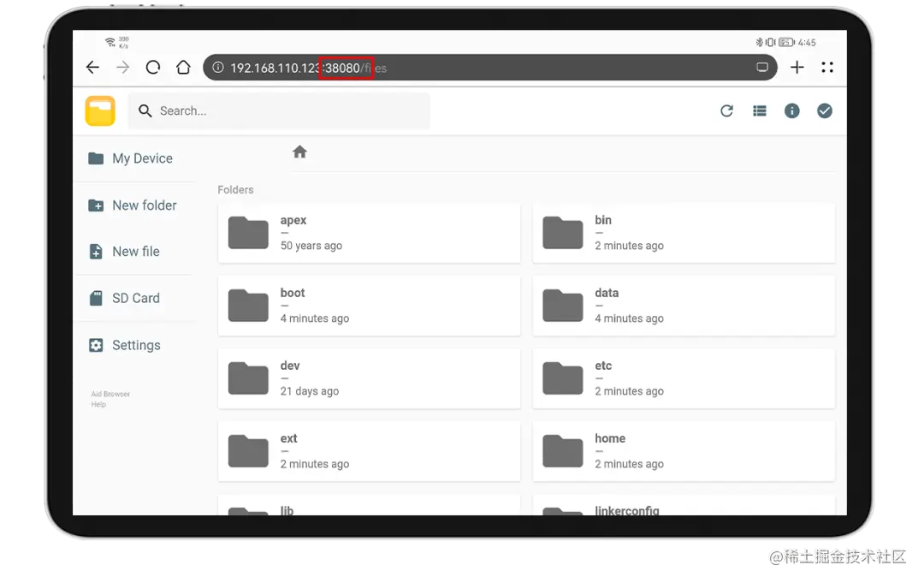Toggle multi-select check icon
This screenshot has height=583, width=924.
point(825,110)
